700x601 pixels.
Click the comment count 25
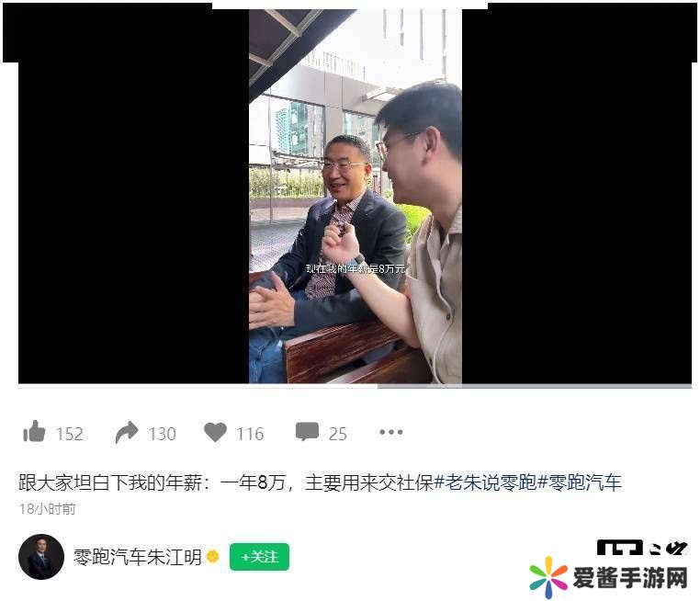[337, 434]
